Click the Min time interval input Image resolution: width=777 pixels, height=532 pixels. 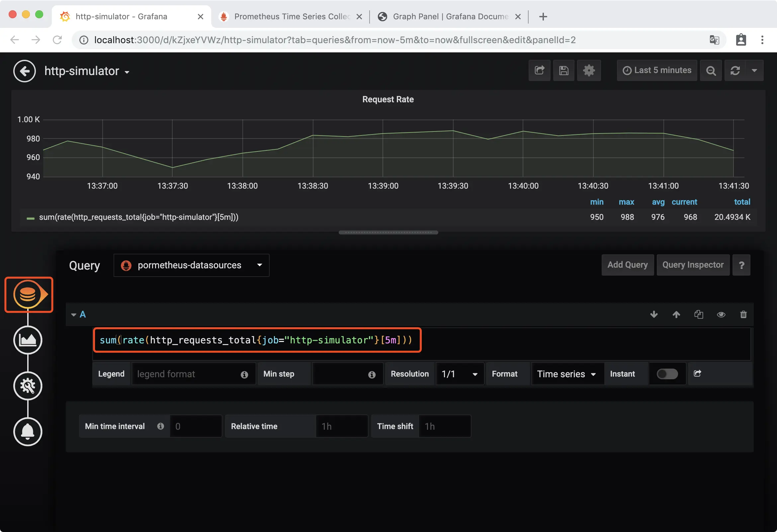tap(196, 426)
